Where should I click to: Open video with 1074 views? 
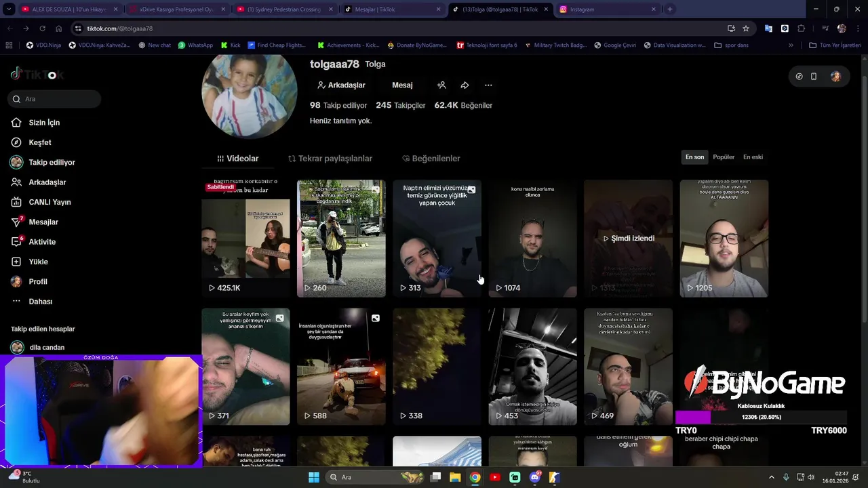coord(532,238)
